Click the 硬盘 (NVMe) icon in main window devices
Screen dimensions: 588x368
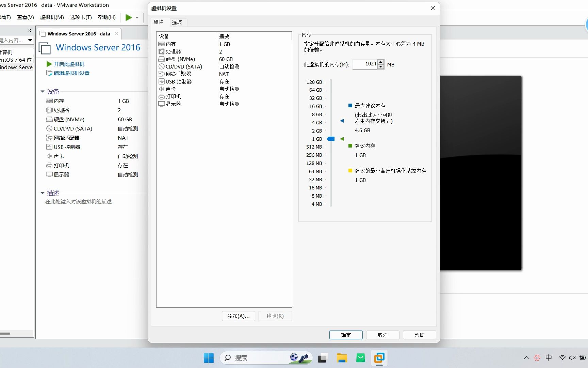(49, 119)
